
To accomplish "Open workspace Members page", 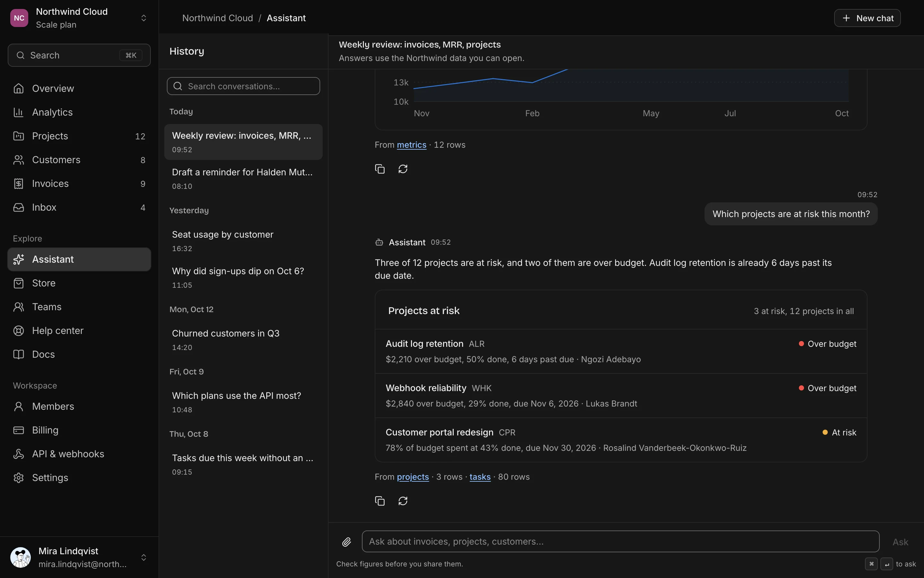I will click(79, 406).
